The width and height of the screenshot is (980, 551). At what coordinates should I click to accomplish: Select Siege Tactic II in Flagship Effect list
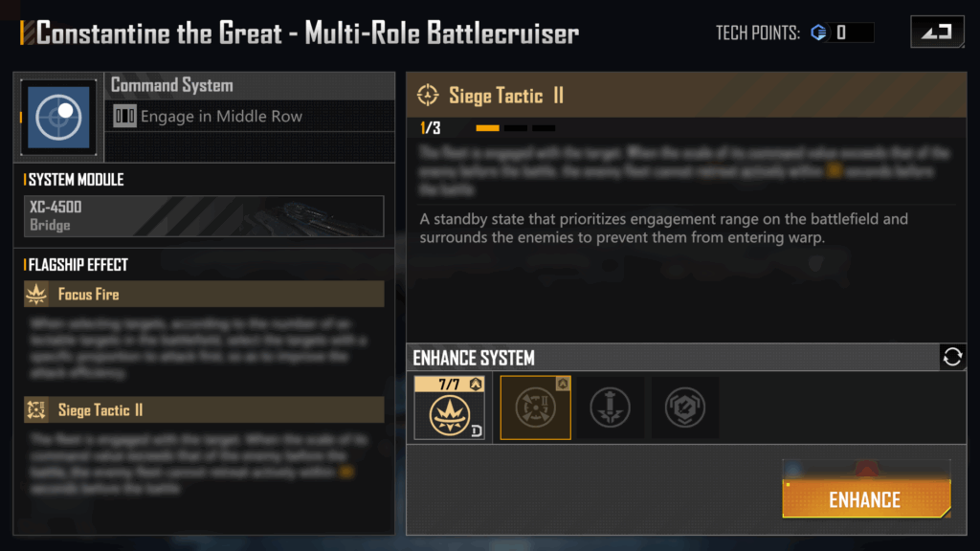[x=204, y=409]
